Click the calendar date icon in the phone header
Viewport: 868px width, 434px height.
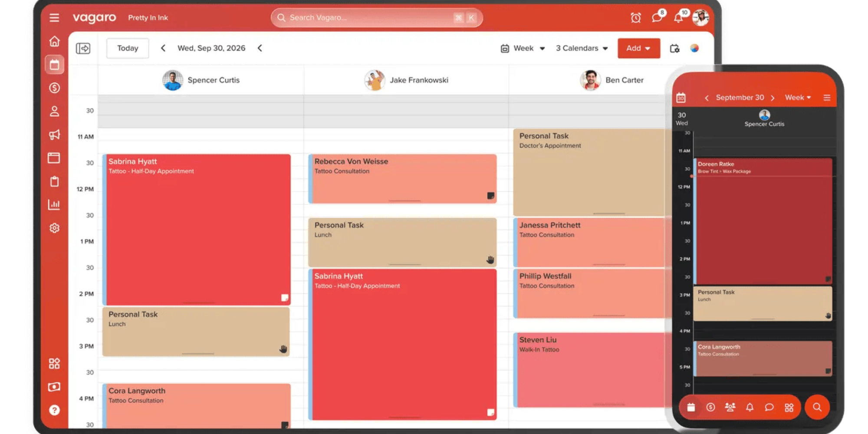[x=681, y=98]
